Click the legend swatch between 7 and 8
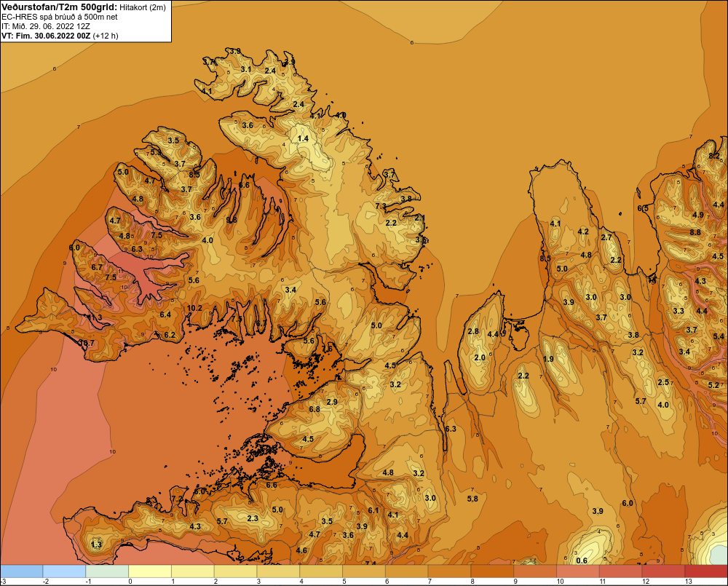This screenshot has height=586, width=728. pyautogui.click(x=449, y=571)
